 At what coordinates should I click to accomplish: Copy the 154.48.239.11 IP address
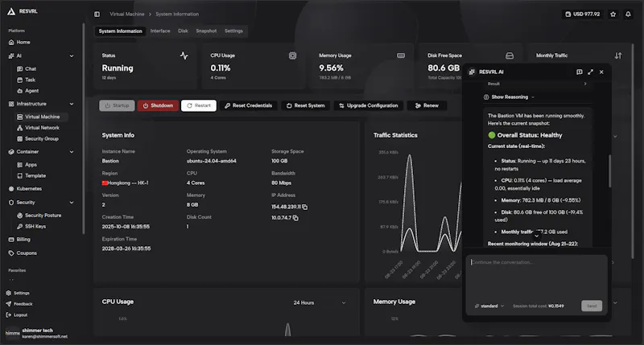click(x=305, y=207)
